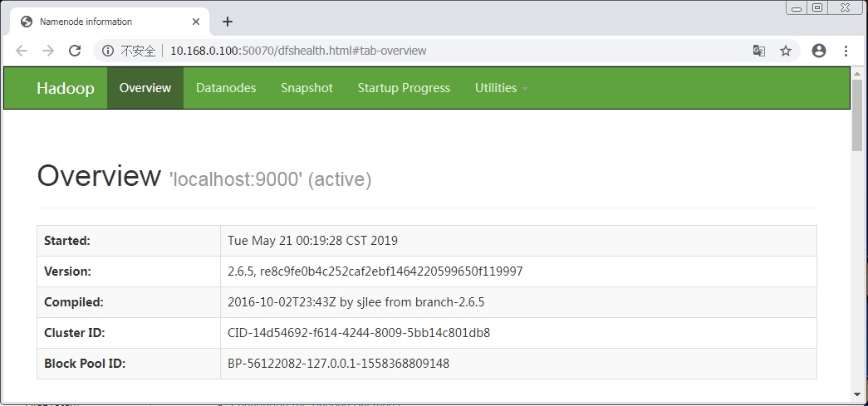Bookmark this page with the star
The image size is (868, 406).
click(x=786, y=51)
